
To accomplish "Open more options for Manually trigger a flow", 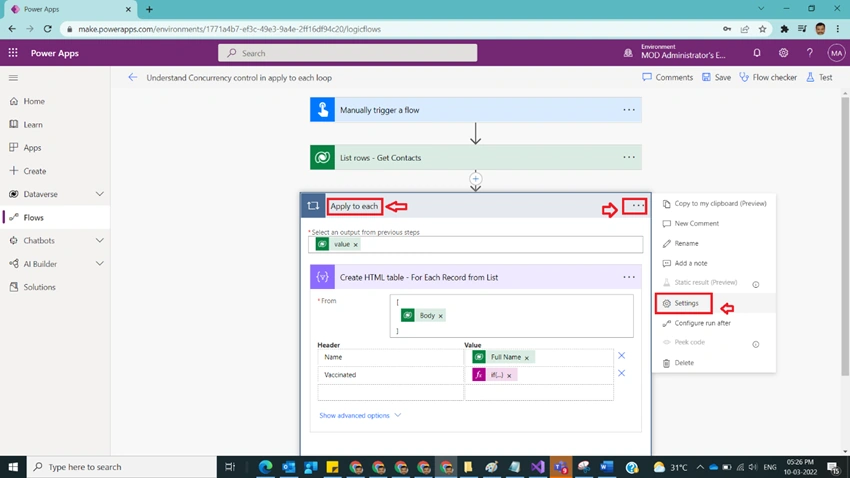I will coord(629,110).
